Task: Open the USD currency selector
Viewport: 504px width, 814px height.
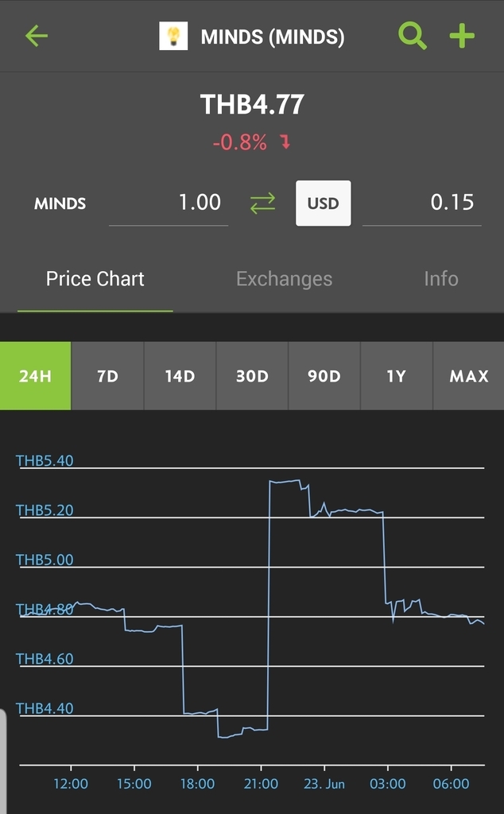Action: 323,203
